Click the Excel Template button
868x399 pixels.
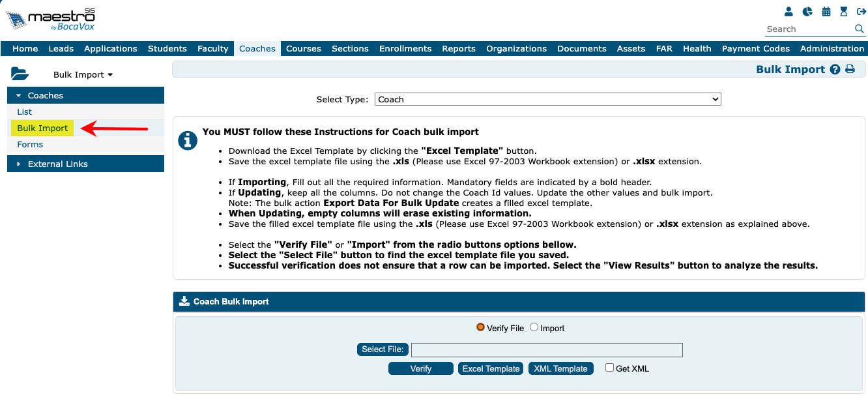pyautogui.click(x=491, y=368)
